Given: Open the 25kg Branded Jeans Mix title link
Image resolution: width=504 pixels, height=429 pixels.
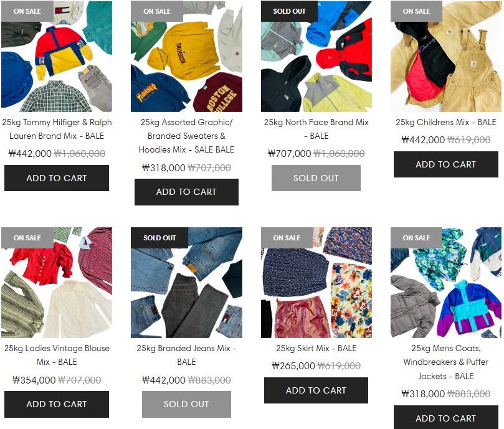Looking at the screenshot, I should pos(186,355).
